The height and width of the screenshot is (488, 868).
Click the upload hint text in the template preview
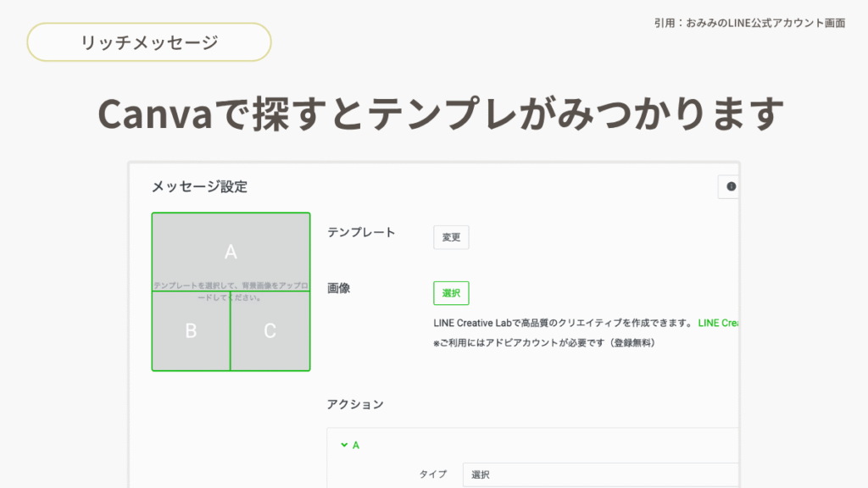coord(231,291)
